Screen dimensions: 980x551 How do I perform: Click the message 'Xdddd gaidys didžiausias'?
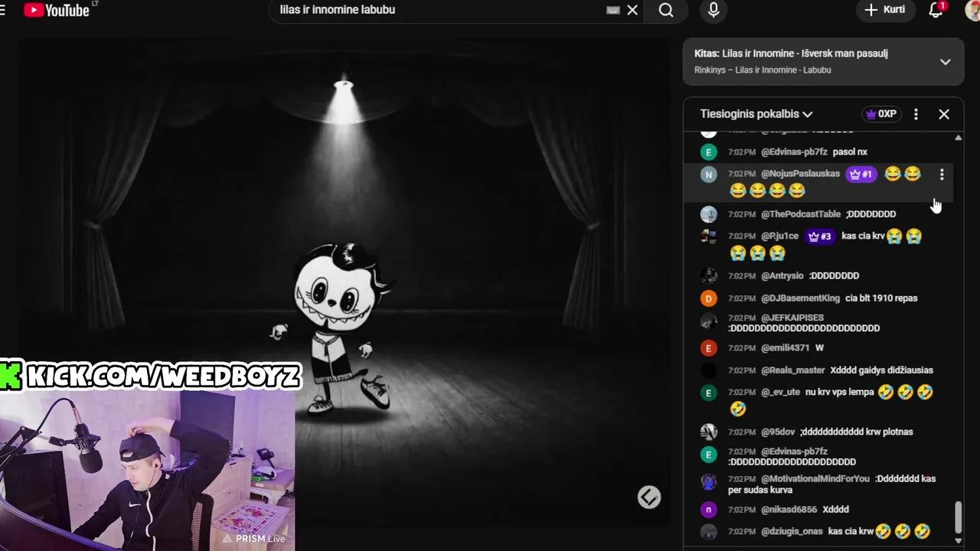881,370
